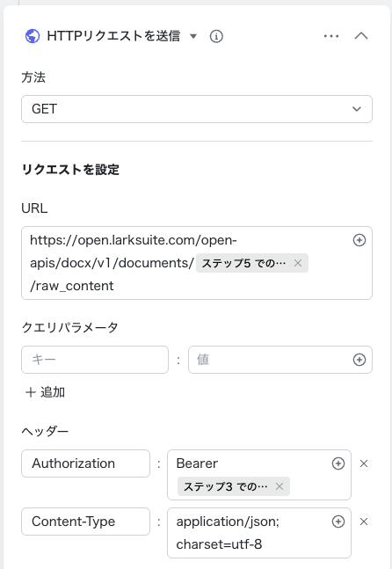Focus the query parameter キー field
Image resolution: width=392 pixels, height=569 pixels.
click(95, 360)
